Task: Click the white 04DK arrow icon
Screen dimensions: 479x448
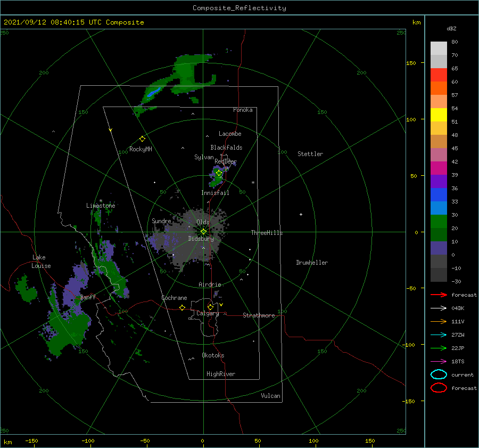Action: [439, 308]
